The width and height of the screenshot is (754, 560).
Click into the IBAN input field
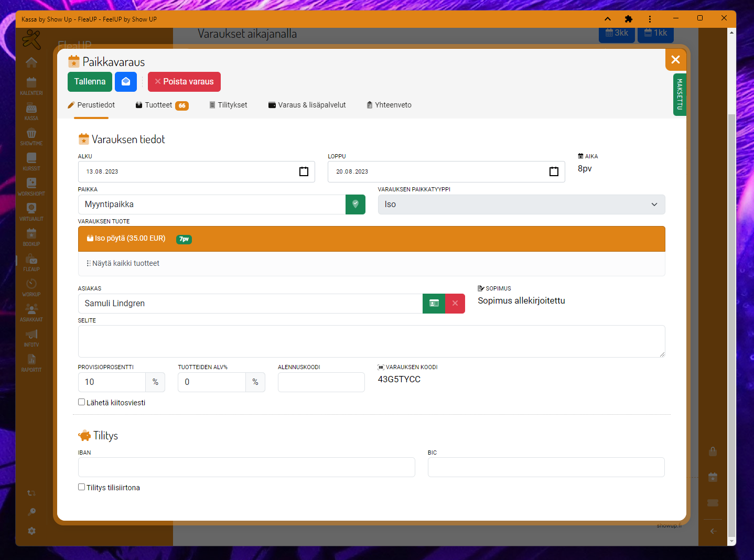[x=246, y=467]
